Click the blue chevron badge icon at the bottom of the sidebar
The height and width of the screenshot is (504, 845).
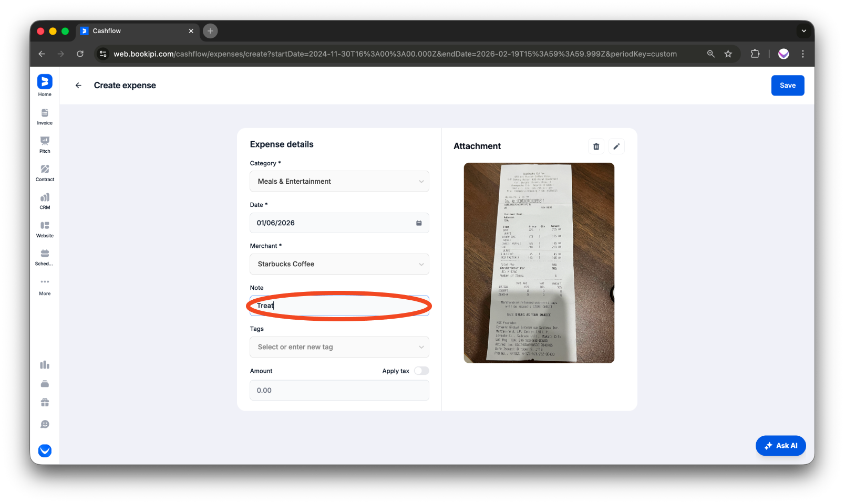click(x=45, y=450)
